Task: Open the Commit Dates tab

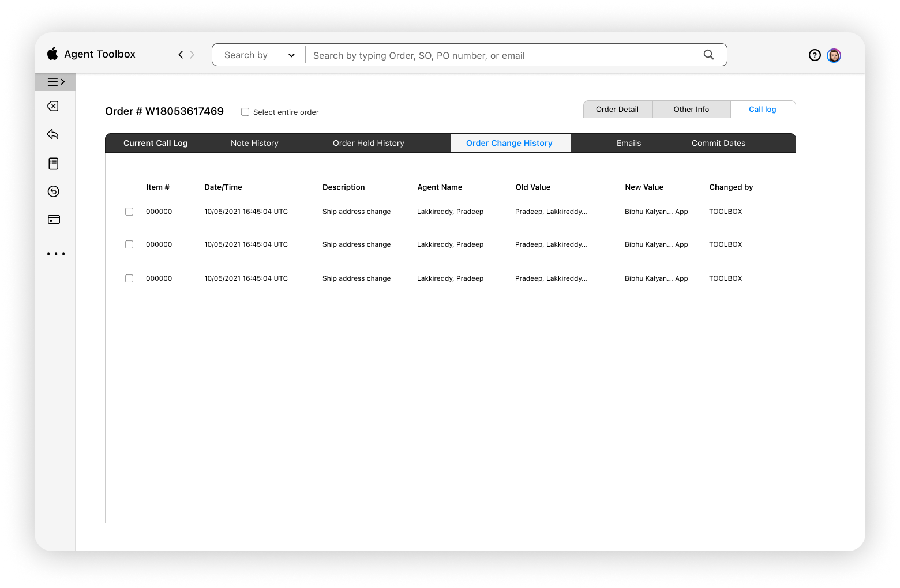Action: [718, 143]
